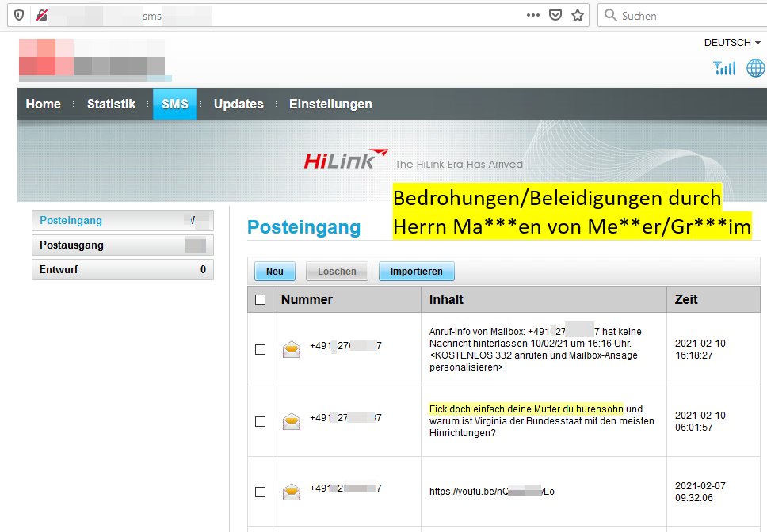
Task: Click the tracking protection shield icon
Action: [x=19, y=15]
